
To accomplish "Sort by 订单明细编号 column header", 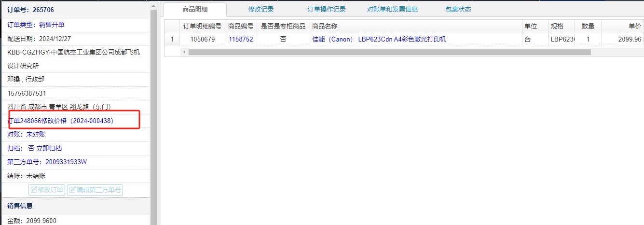I will point(203,26).
